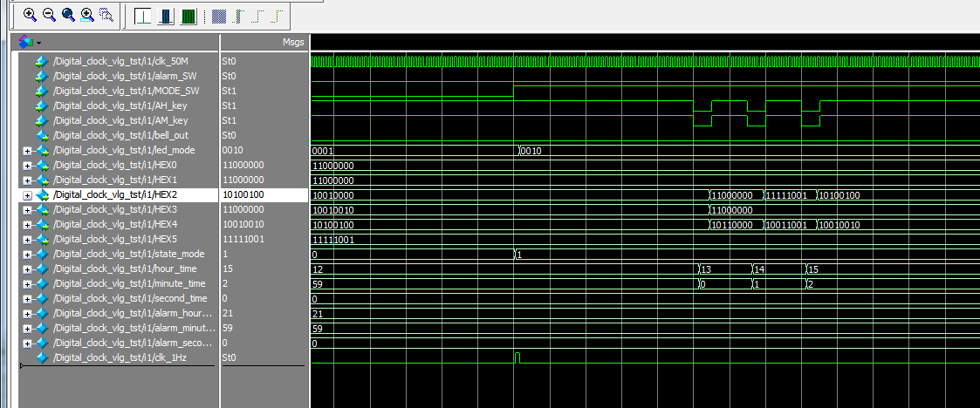Image resolution: width=980 pixels, height=408 pixels.
Task: Select the bell_out signal row
Action: pyautogui.click(x=119, y=135)
